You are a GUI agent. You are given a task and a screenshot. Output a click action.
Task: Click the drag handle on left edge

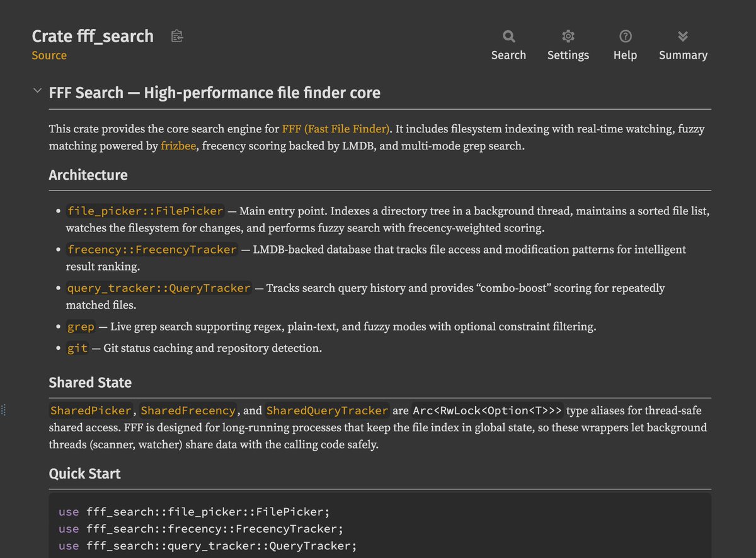click(x=3, y=410)
